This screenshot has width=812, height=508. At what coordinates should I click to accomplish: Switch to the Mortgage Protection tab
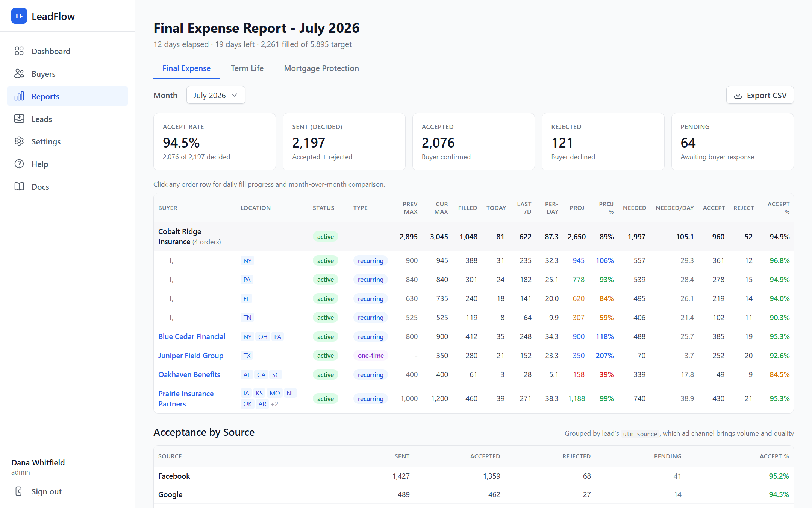(321, 68)
